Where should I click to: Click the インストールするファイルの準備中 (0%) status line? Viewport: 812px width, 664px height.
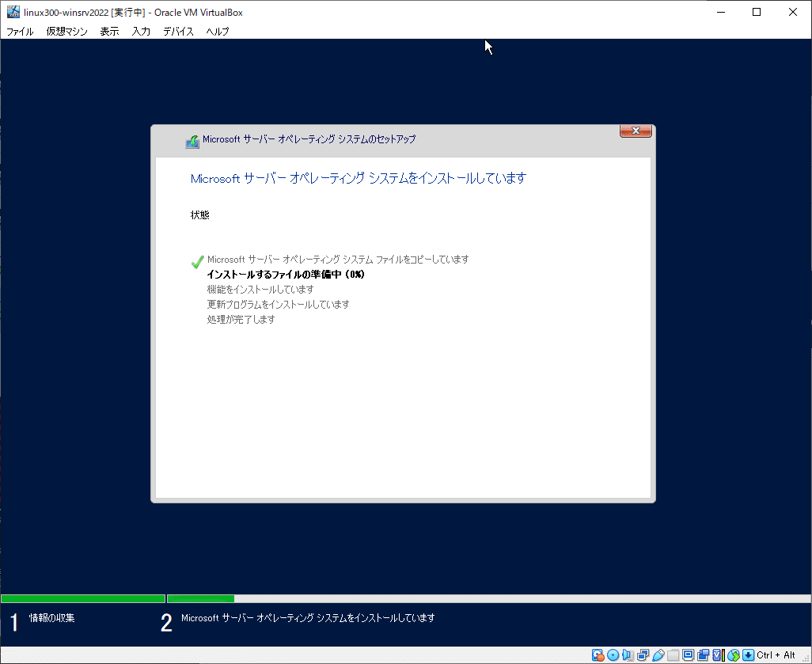click(x=286, y=275)
